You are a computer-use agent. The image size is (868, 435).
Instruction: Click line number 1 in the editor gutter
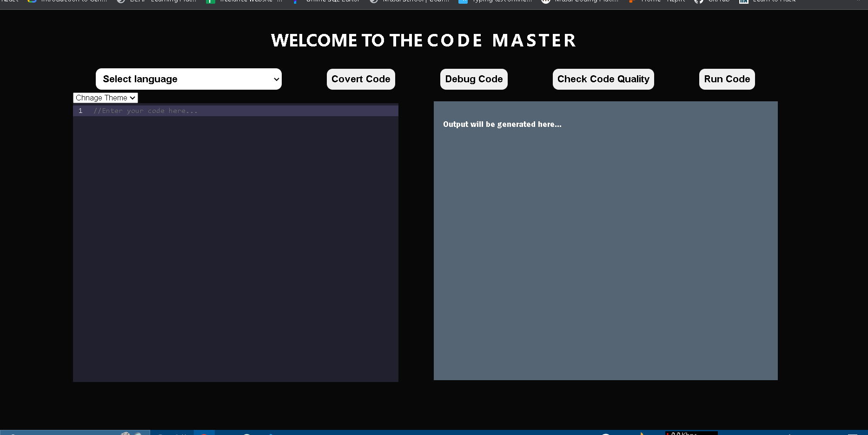pos(80,111)
